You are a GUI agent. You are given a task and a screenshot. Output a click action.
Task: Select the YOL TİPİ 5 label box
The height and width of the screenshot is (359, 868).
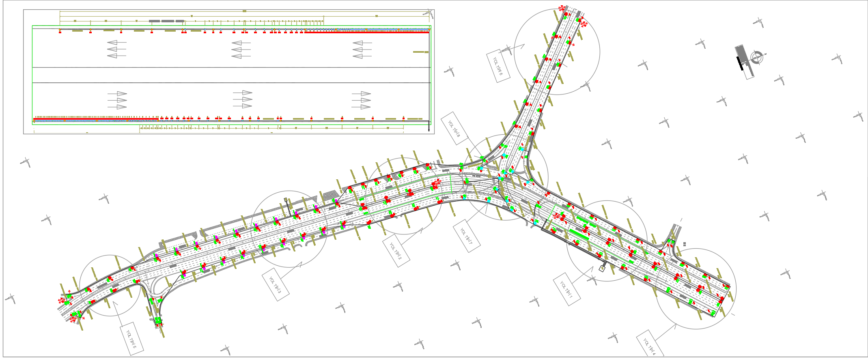coord(132,339)
